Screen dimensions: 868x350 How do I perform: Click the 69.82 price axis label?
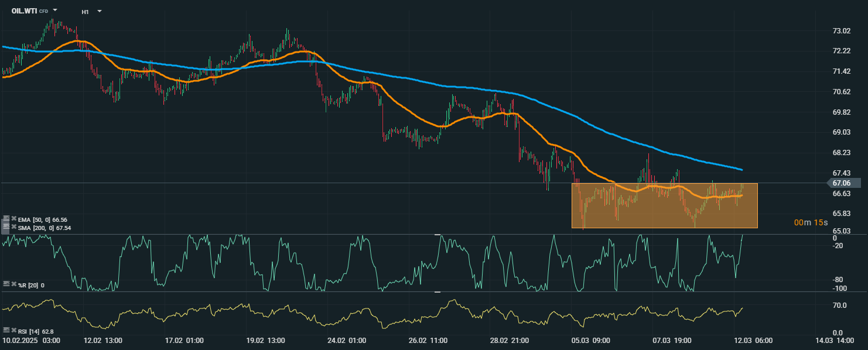point(841,112)
